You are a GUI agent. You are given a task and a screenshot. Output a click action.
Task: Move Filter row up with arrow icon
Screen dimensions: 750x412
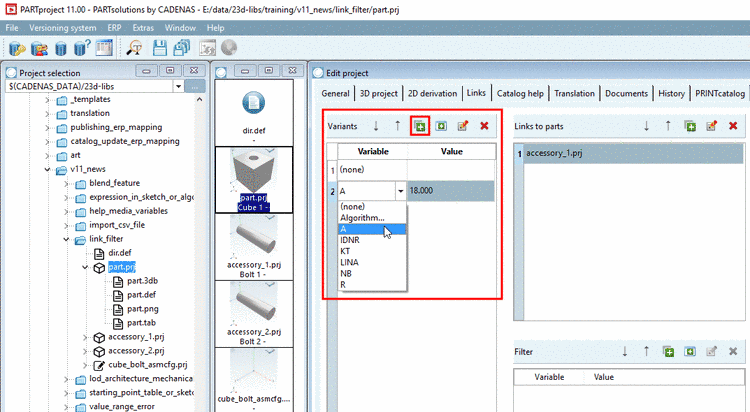647,351
